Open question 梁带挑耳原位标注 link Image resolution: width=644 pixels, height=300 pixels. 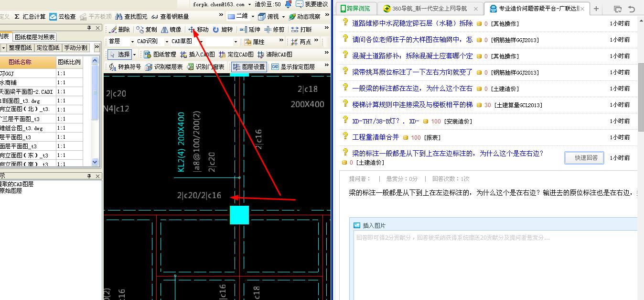[412, 72]
